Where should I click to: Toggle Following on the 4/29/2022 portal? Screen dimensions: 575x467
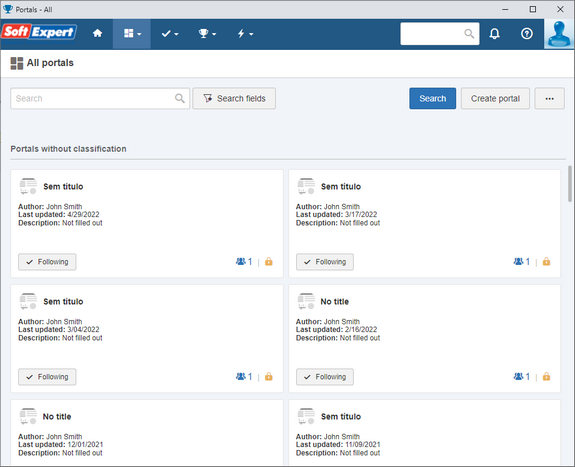(47, 262)
